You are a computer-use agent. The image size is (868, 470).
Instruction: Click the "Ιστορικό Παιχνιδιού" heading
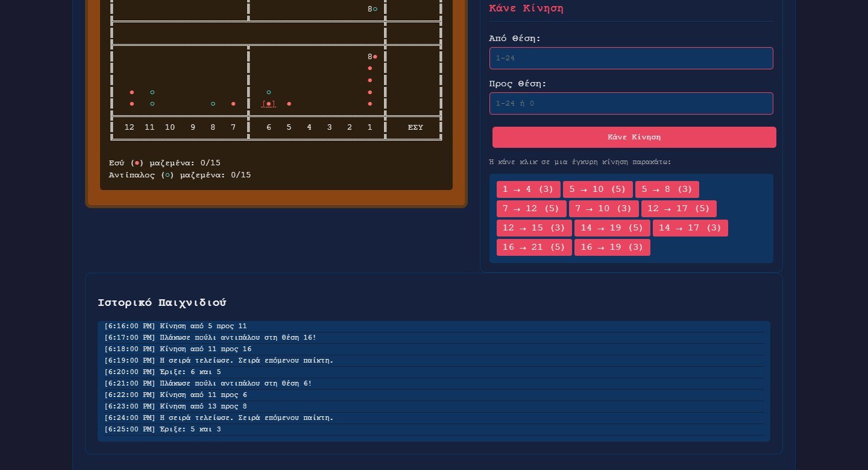click(x=162, y=303)
